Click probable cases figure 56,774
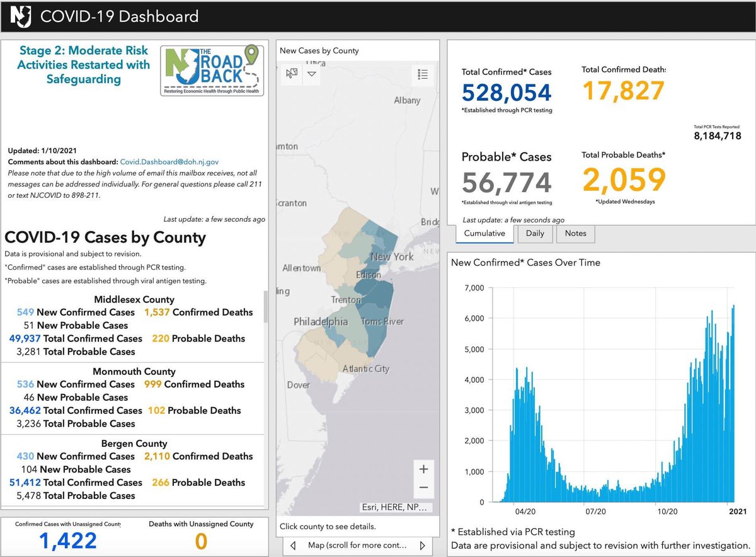The height and width of the screenshot is (557, 756). click(x=507, y=183)
